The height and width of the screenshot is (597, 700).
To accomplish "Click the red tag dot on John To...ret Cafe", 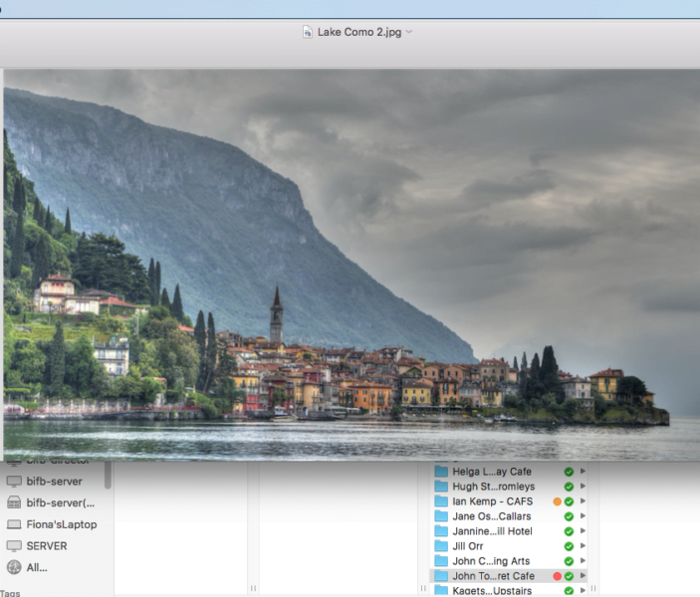I will click(557, 576).
